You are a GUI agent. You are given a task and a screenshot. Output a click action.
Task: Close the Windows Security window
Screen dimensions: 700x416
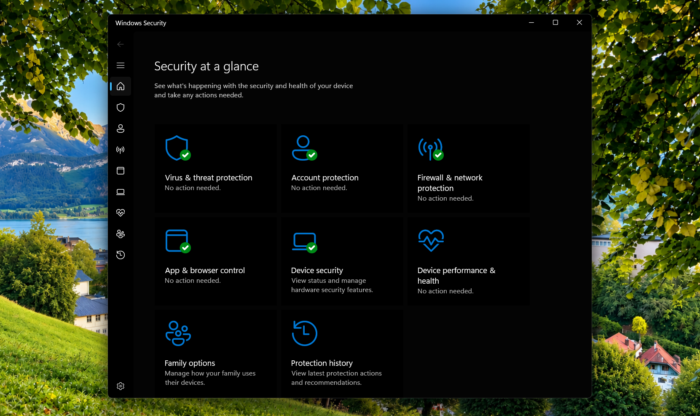(579, 22)
